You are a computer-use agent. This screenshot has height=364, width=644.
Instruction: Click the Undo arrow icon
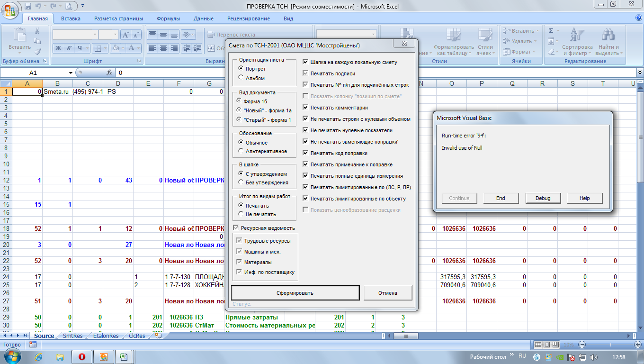click(39, 6)
